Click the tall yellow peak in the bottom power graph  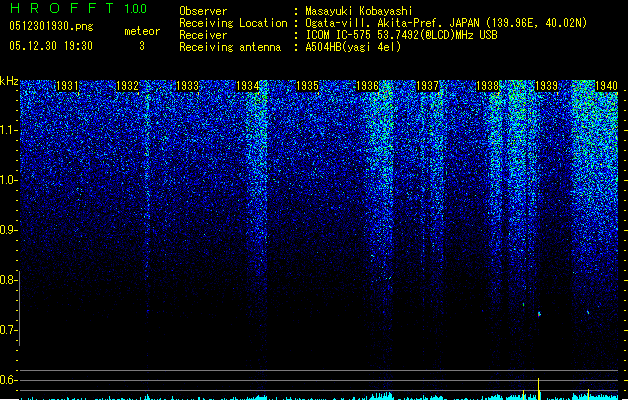click(538, 388)
